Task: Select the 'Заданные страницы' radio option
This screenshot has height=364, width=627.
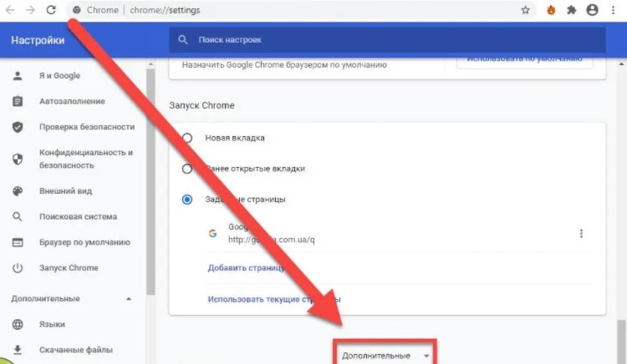Action: (x=187, y=200)
